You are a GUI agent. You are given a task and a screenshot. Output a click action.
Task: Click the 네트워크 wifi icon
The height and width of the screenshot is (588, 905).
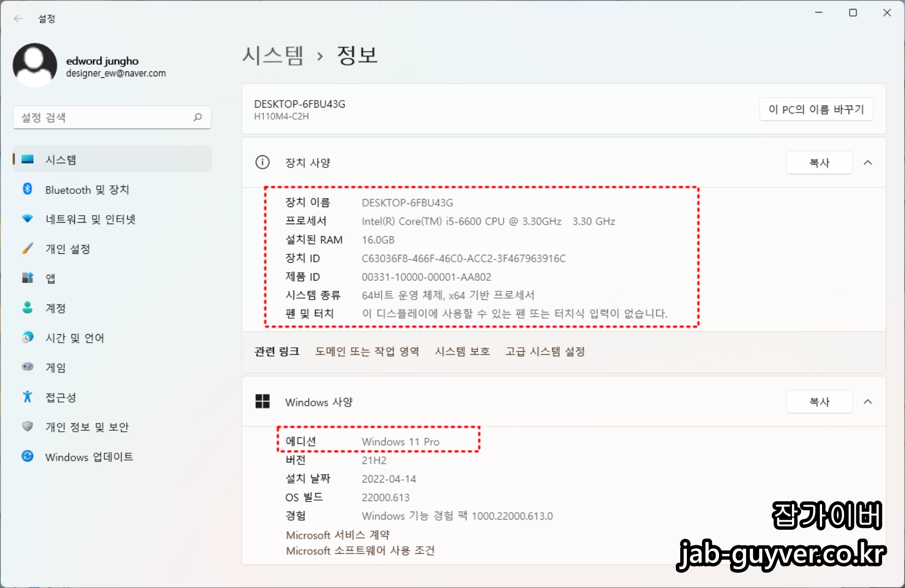pos(28,219)
